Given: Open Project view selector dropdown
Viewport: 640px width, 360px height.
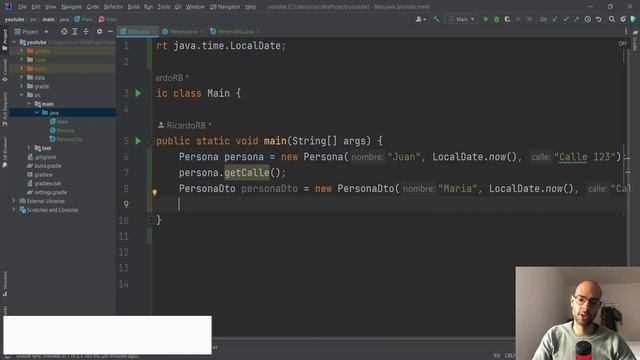Looking at the screenshot, I should [31, 31].
